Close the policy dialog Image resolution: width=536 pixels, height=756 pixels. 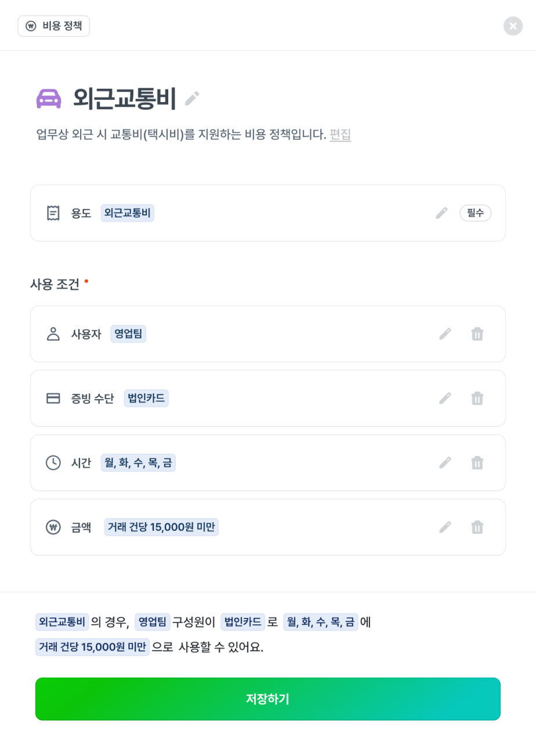[x=513, y=26]
